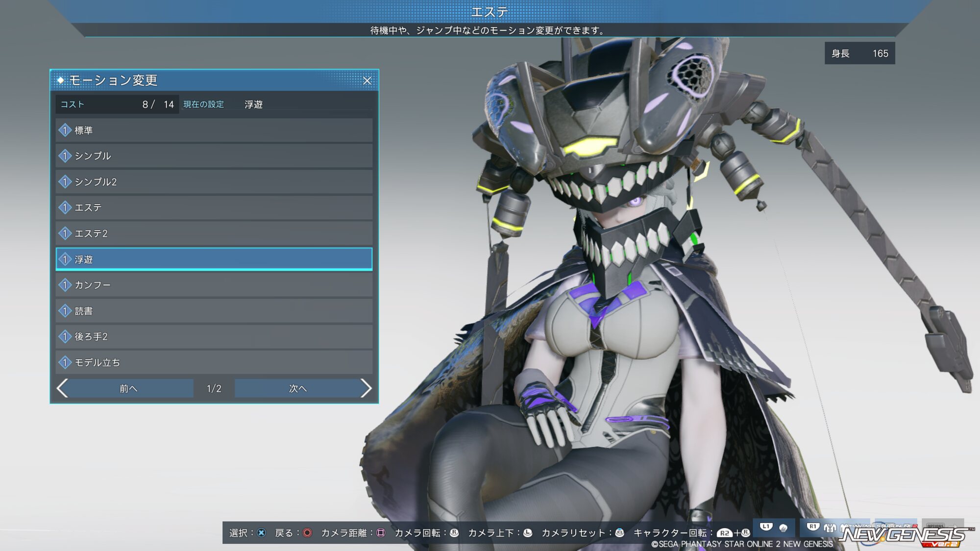
Task: Select the 後ろ手2 motion entry
Action: (x=214, y=336)
